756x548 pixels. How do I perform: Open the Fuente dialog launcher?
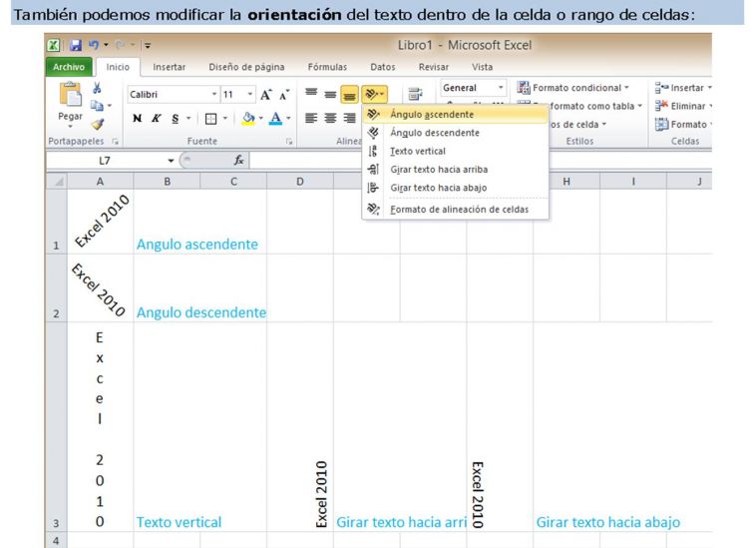point(289,142)
